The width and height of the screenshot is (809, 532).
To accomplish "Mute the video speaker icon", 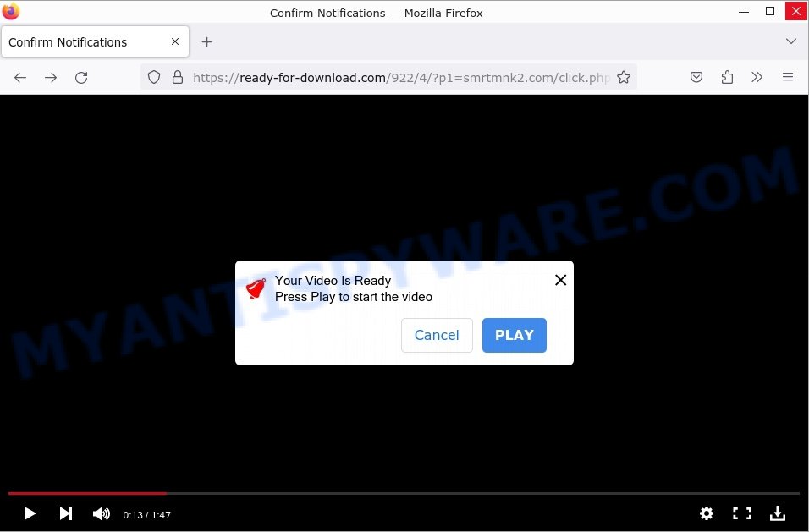I will pyautogui.click(x=102, y=514).
